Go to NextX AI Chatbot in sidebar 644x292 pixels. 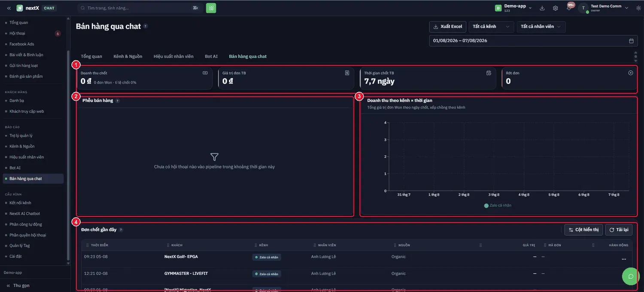click(33, 214)
